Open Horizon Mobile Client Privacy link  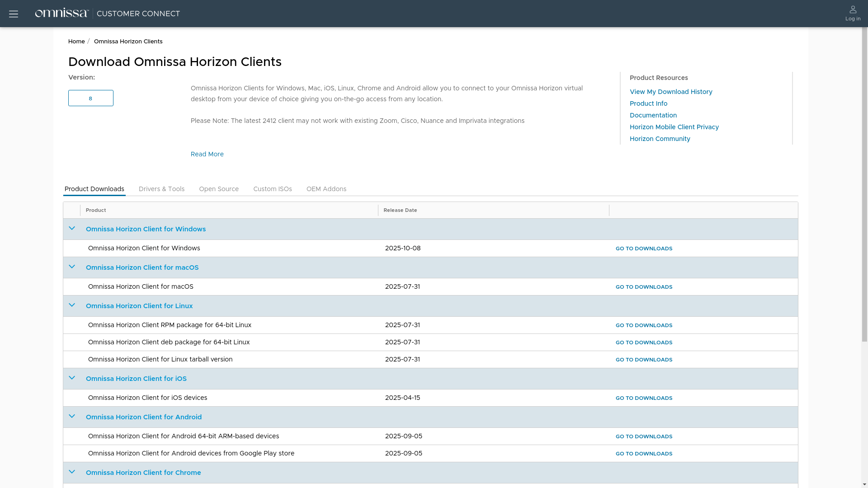(674, 127)
